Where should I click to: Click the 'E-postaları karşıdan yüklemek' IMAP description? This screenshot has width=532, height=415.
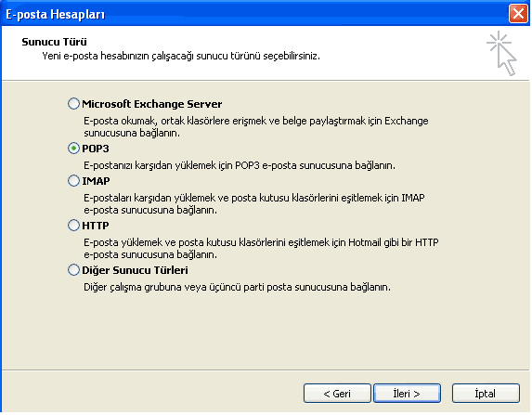click(x=254, y=203)
